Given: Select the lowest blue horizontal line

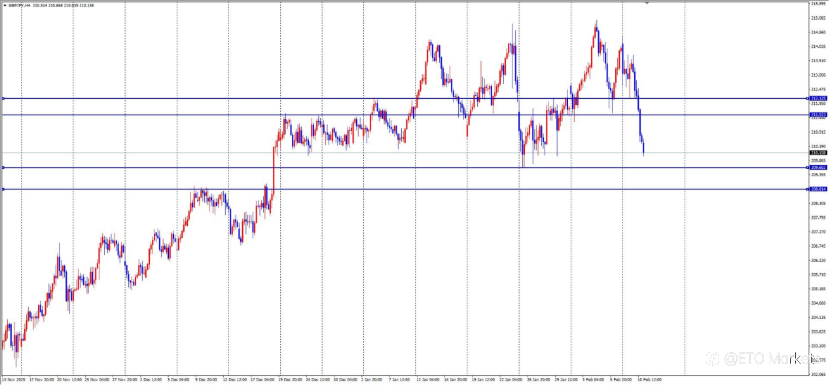Looking at the screenshot, I should [x=405, y=189].
